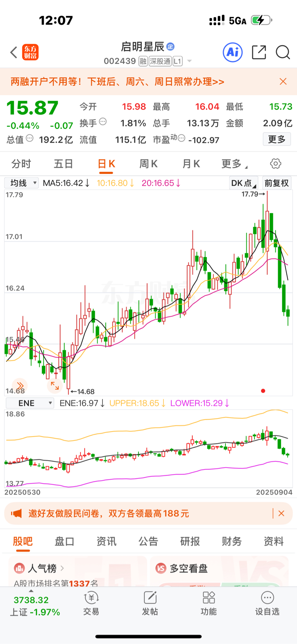Tap the L1 level tag
The width and height of the screenshot is (297, 644).
coord(178,61)
